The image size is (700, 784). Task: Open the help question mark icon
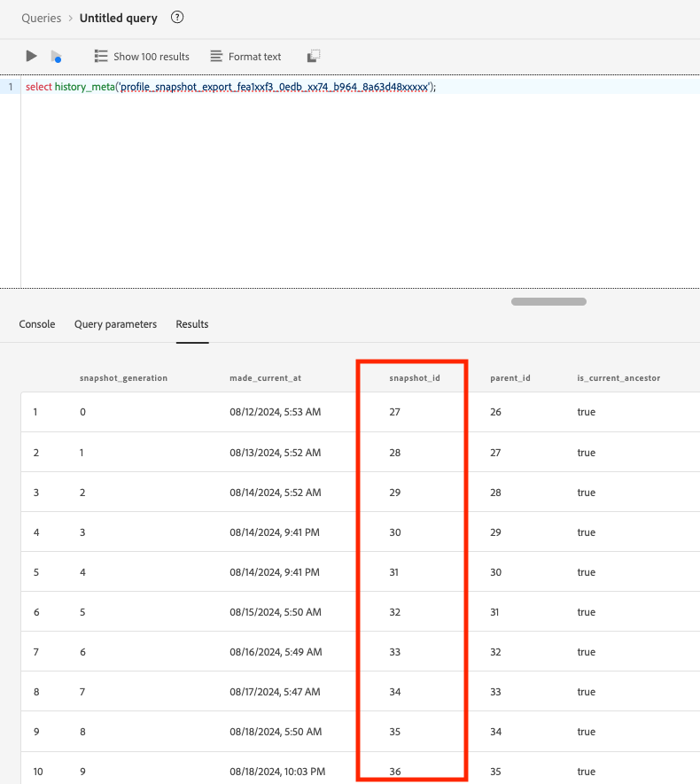tap(177, 18)
